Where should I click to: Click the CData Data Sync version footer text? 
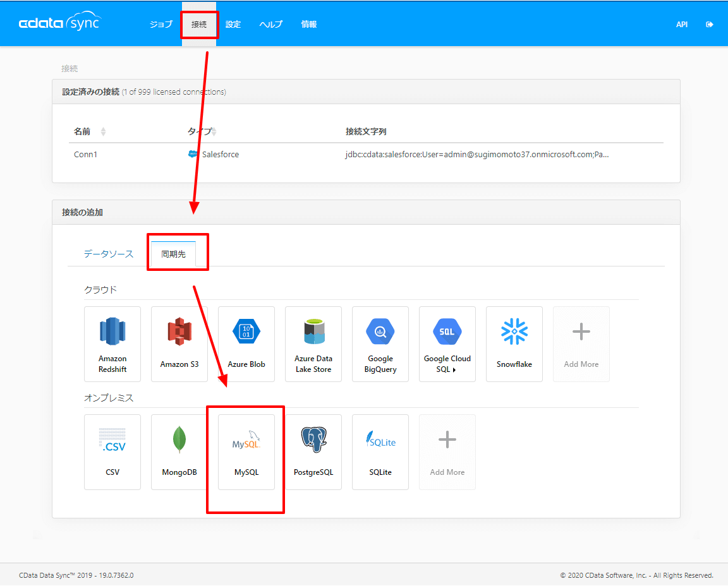(76, 575)
